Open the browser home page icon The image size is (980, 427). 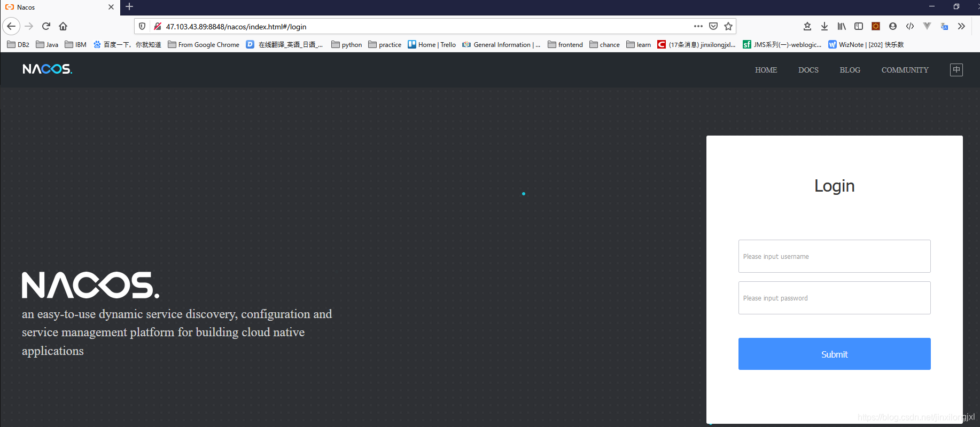[x=63, y=26]
